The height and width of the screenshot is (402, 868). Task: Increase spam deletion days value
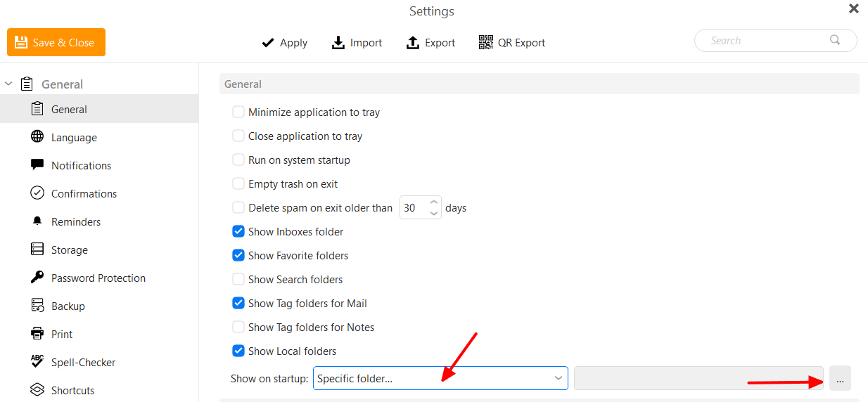[x=434, y=202]
